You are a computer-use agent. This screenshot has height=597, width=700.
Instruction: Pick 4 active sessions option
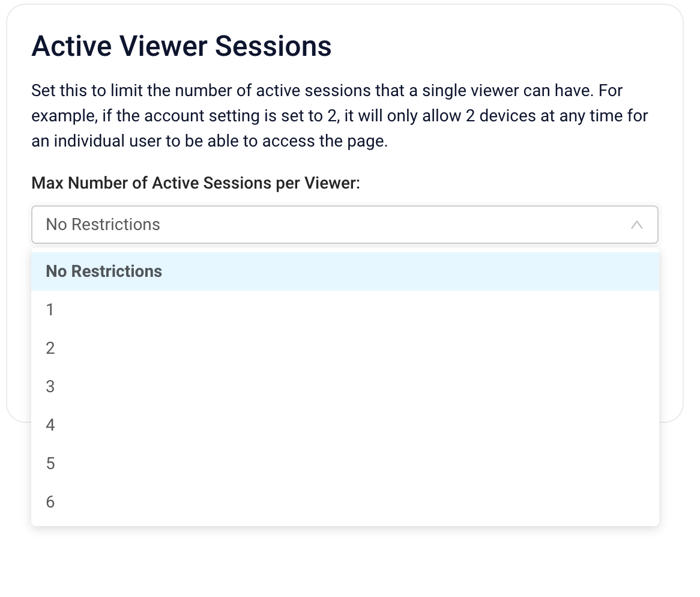(345, 425)
